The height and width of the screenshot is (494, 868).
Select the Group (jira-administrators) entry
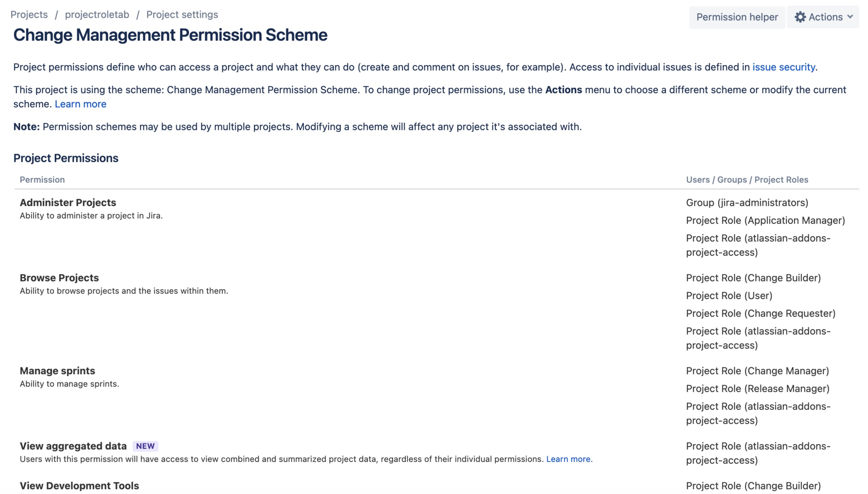coord(747,203)
